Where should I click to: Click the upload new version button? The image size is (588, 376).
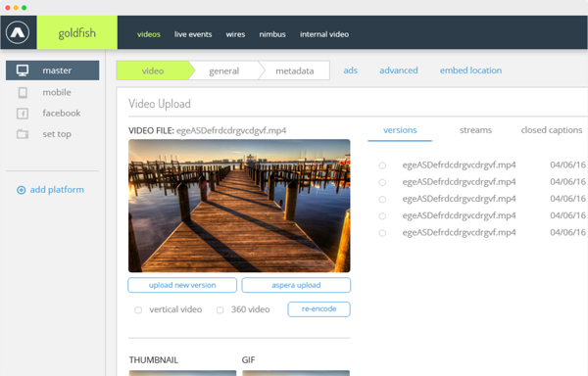click(x=182, y=285)
